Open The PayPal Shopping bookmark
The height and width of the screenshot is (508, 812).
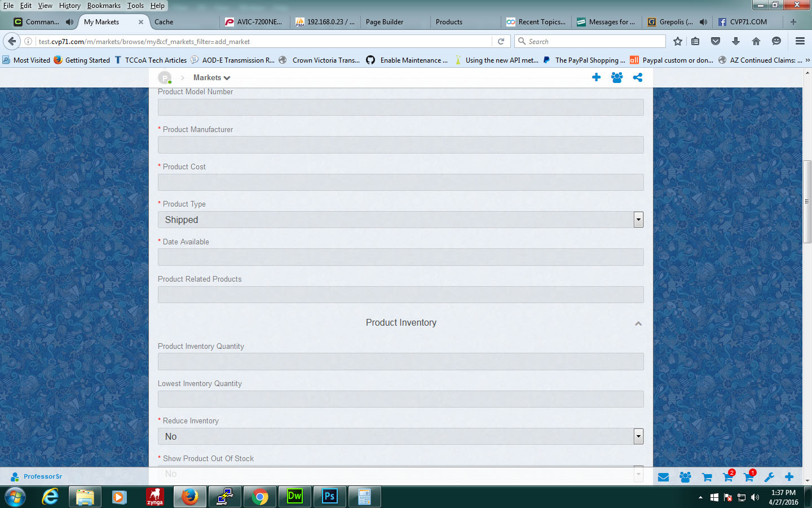pos(584,60)
